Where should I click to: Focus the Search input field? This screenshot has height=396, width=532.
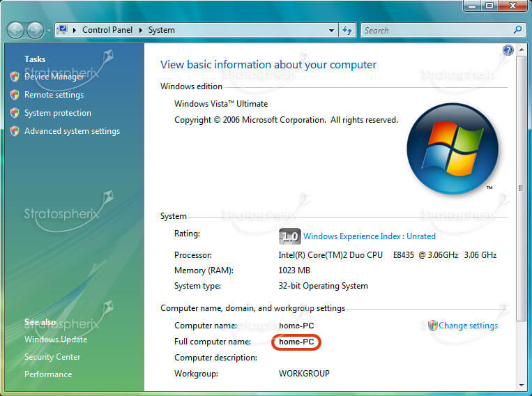click(x=436, y=30)
